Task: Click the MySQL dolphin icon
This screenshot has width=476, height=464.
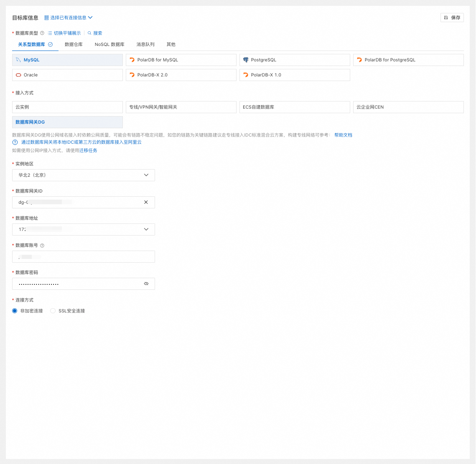Action: coord(18,60)
